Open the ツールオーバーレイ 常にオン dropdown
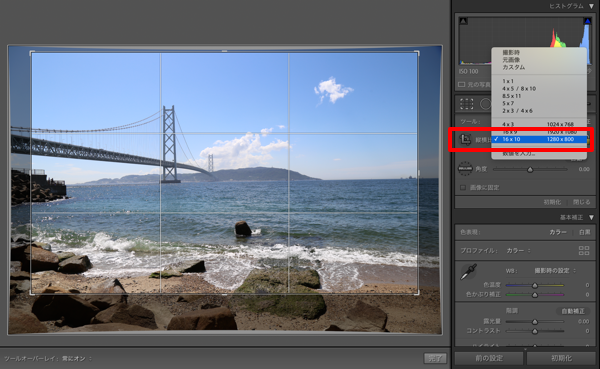Image resolution: width=600 pixels, height=369 pixels. coord(77,359)
